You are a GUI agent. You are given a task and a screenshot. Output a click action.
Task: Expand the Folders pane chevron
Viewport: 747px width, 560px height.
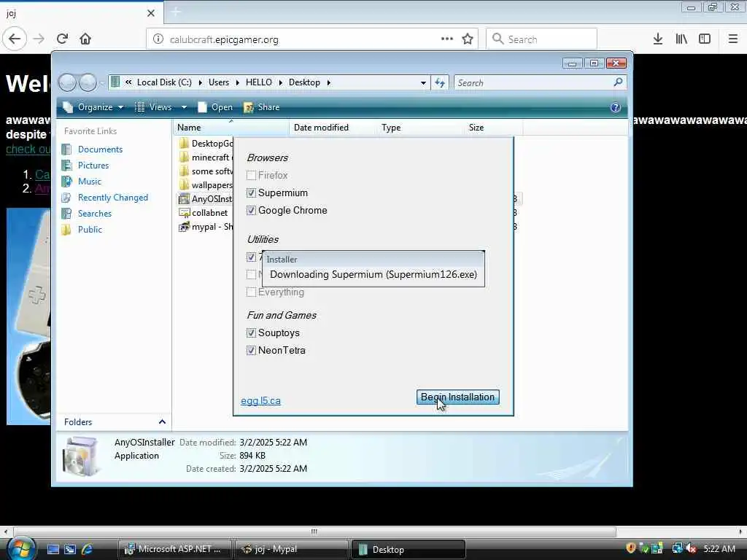pos(162,422)
